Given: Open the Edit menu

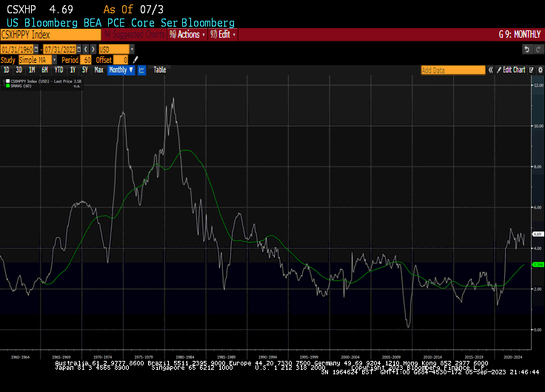Looking at the screenshot, I should pos(224,34).
